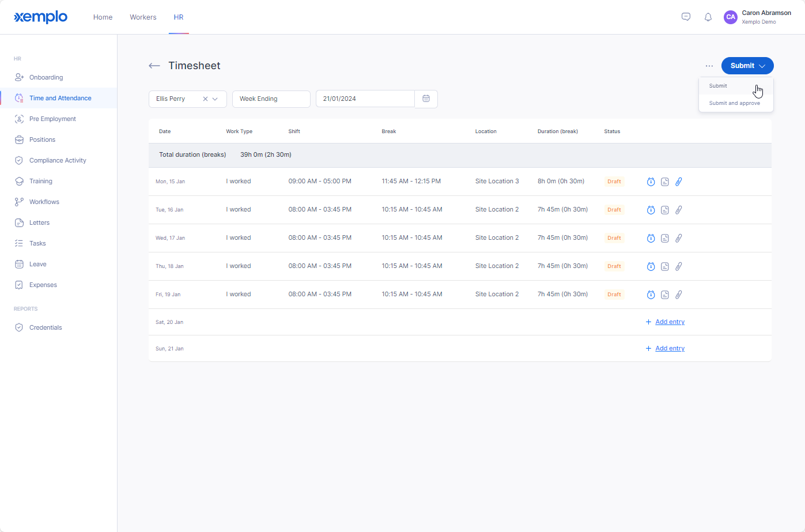Choose Submit from the dropdown menu
The image size is (805, 532).
(x=736, y=86)
